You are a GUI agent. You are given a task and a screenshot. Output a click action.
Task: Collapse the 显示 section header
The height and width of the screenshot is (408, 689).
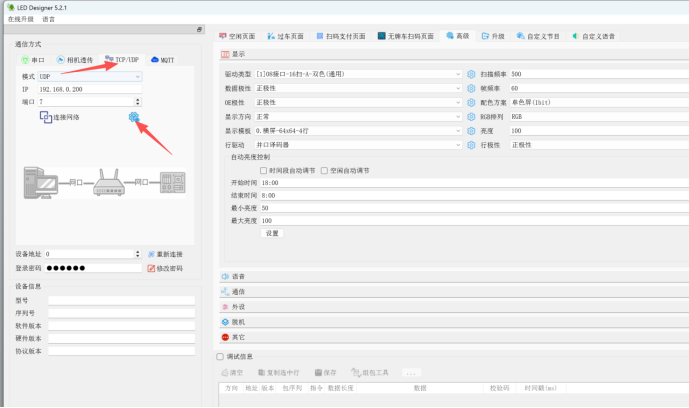pos(454,54)
